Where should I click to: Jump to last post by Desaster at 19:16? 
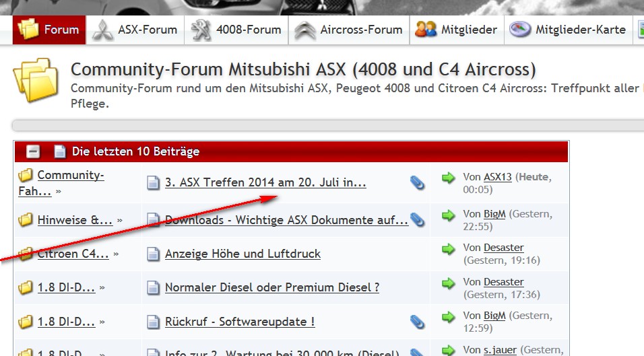coord(449,248)
